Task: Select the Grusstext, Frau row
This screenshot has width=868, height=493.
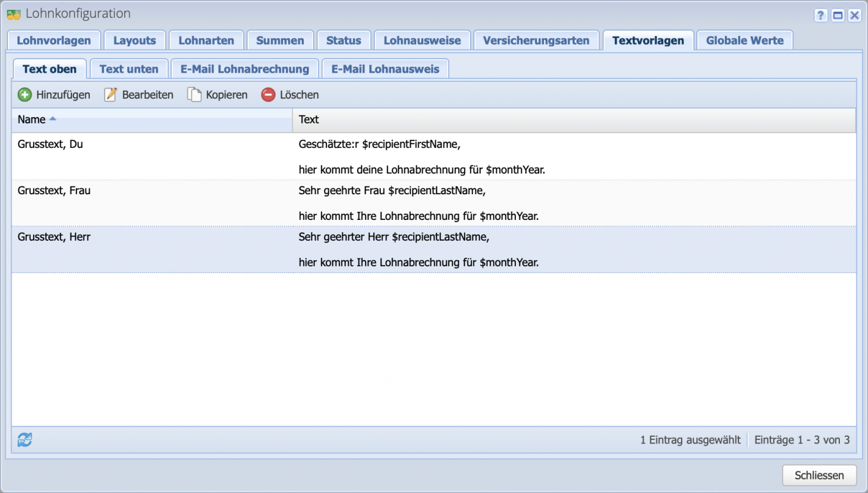Action: (153, 203)
